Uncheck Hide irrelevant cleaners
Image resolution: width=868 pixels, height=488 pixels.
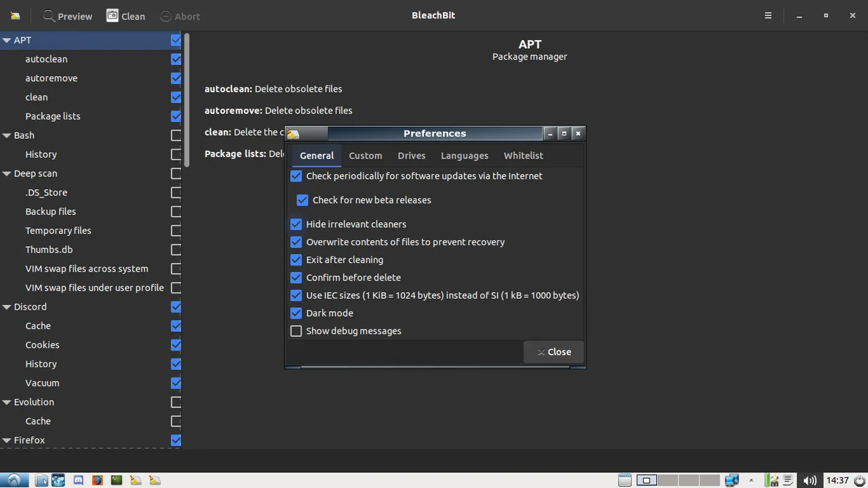point(296,224)
